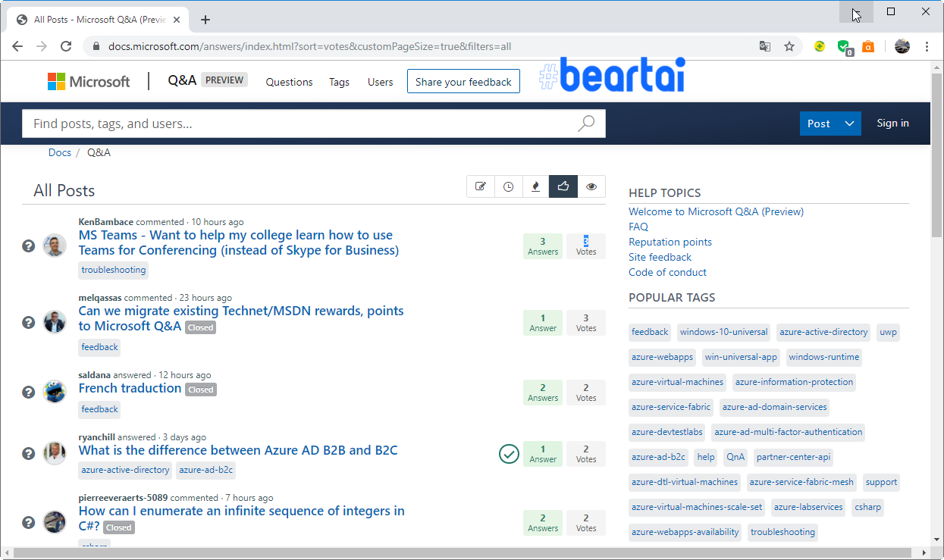Click troubleshooting tag under MS Teams post

114,270
